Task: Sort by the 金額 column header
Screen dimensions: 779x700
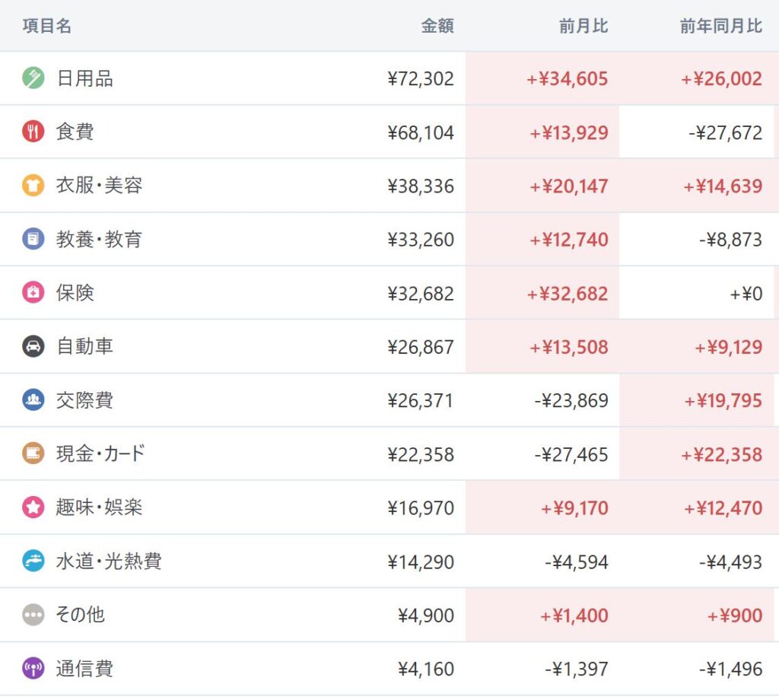Action: [437, 26]
